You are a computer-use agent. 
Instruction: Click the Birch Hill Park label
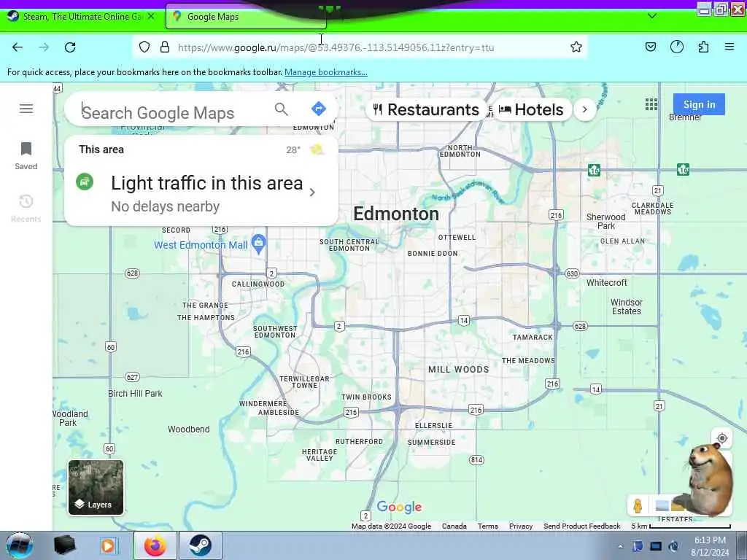point(135,393)
